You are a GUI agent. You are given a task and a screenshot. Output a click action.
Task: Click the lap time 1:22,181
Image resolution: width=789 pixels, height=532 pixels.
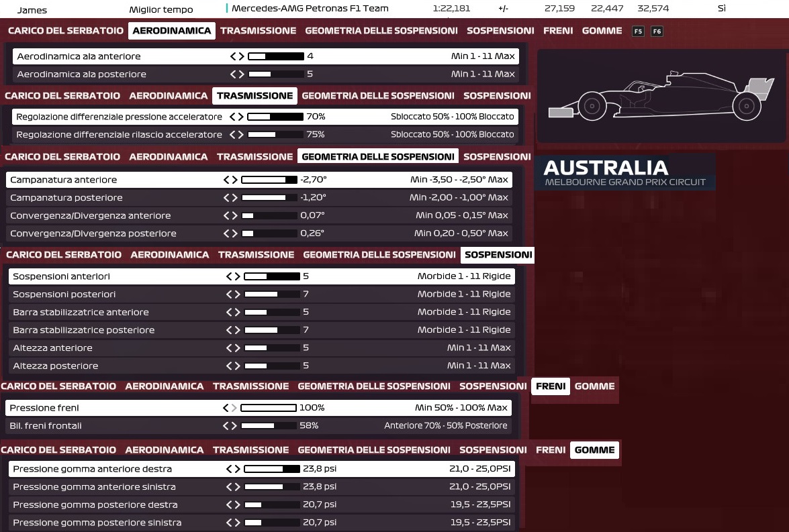pyautogui.click(x=451, y=9)
